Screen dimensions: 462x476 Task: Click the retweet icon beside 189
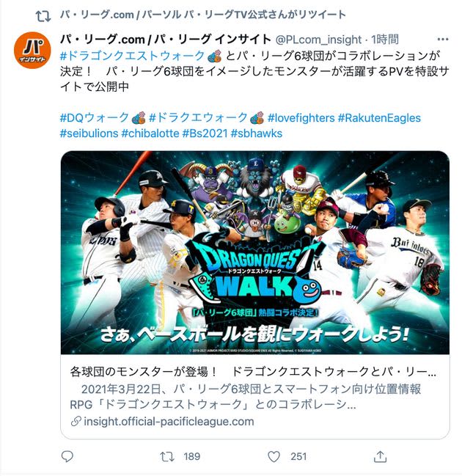(167, 456)
